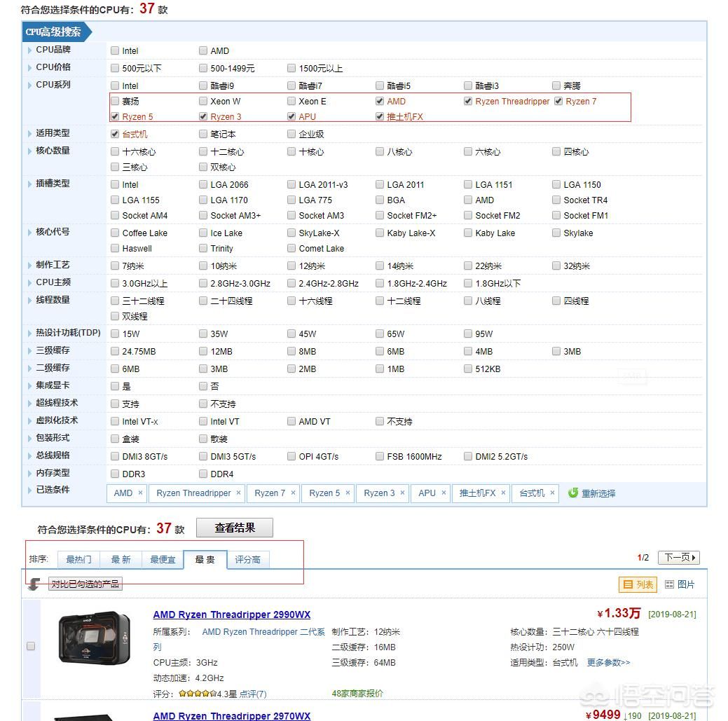728x721 pixels.
Task: Open the 48家商家报价 merchant quotes link
Action: point(357,693)
